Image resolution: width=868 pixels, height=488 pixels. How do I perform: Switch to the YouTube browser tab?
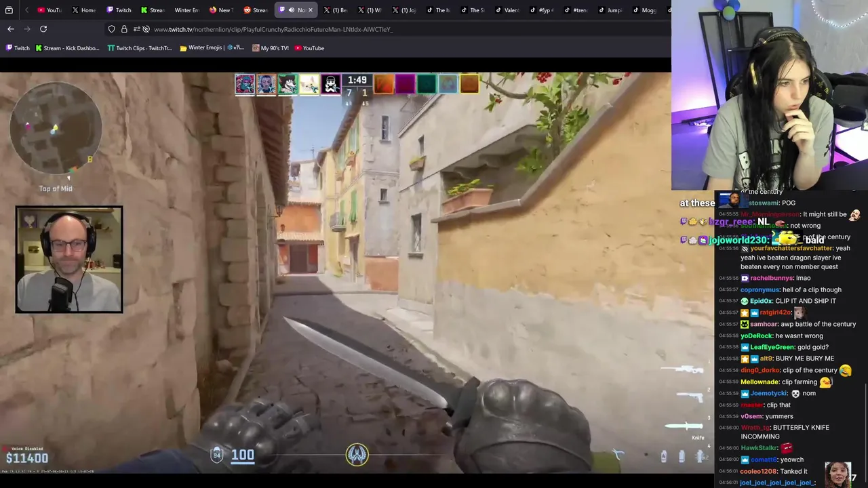click(49, 10)
